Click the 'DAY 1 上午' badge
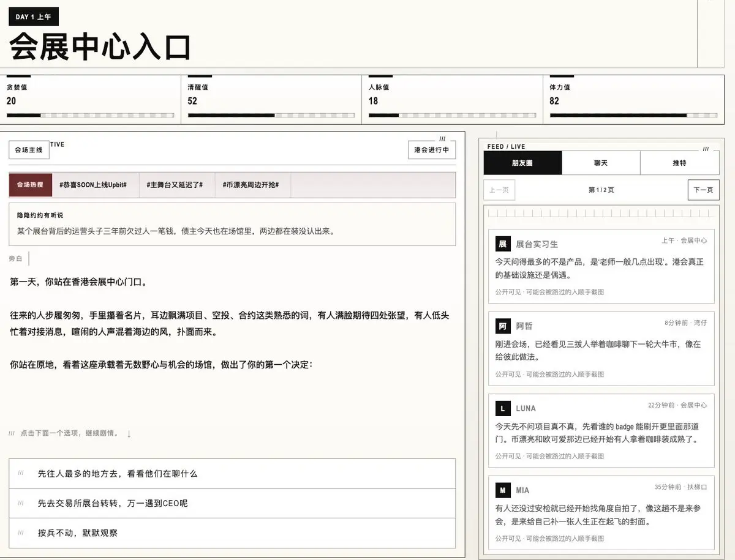The width and height of the screenshot is (735, 560). (33, 17)
